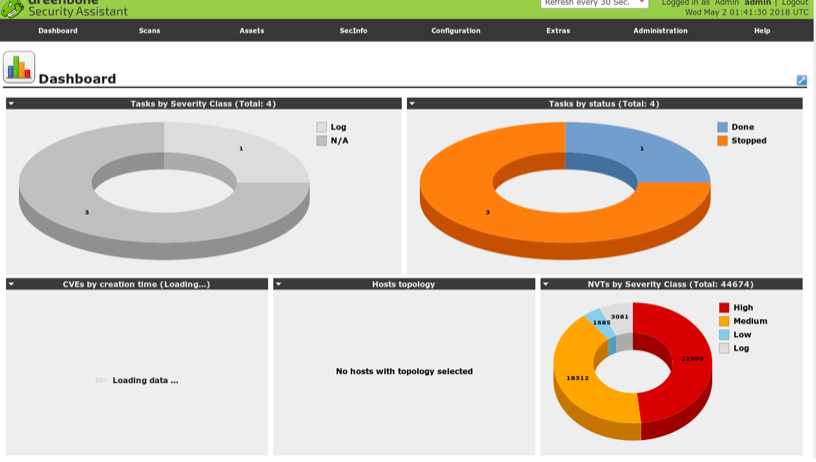Click the Dashboard bar chart icon
The image size is (816, 462).
click(x=19, y=67)
